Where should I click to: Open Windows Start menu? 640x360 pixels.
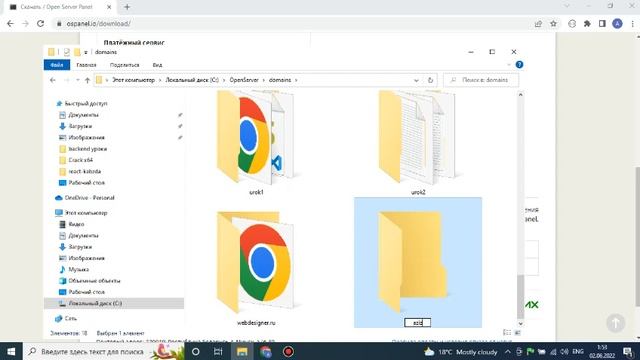pyautogui.click(x=11, y=351)
